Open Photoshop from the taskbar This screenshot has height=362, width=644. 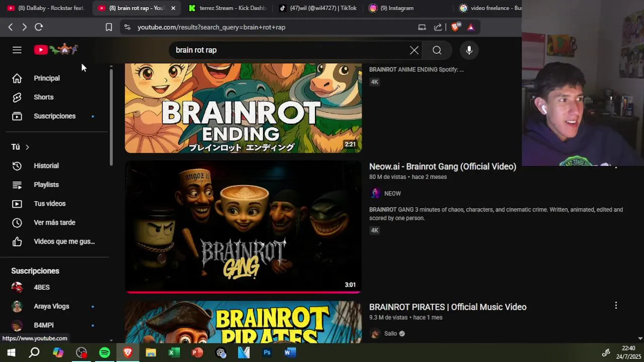point(267,352)
